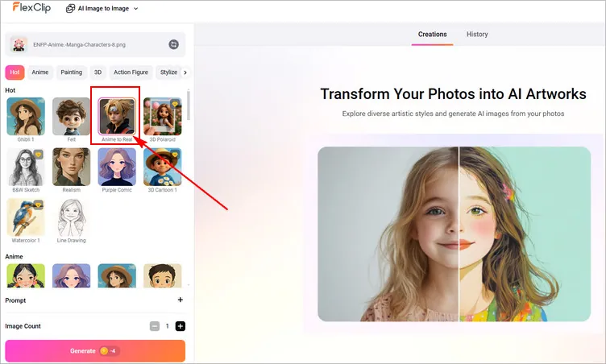Click the premium badge on 3D Cartoon 1
Screen dimensions: 606x364
tap(175, 155)
